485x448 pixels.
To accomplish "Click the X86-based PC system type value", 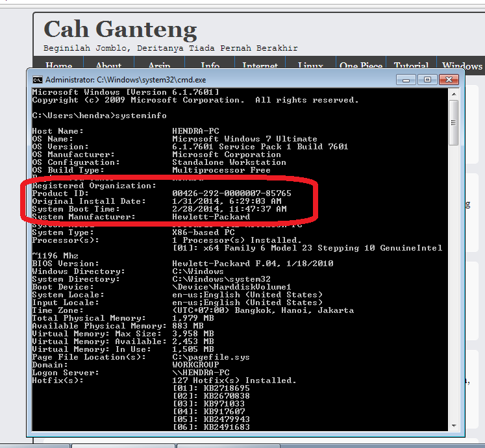I will [203, 232].
